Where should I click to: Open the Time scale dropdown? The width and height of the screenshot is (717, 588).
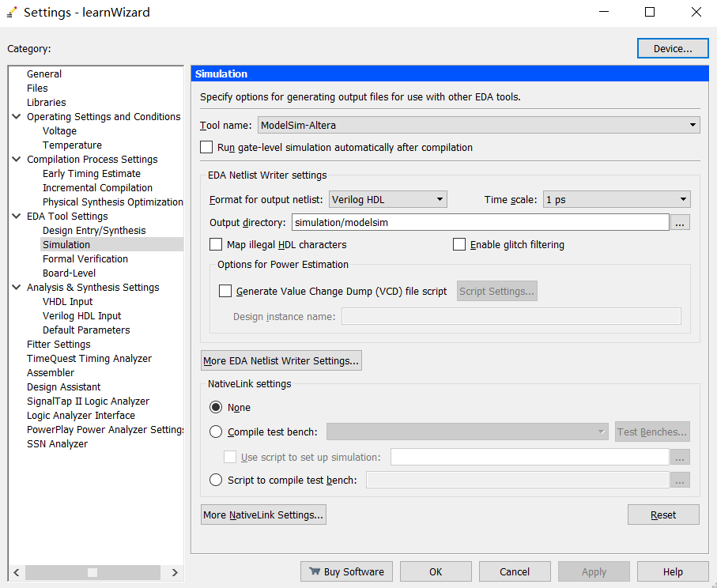617,199
